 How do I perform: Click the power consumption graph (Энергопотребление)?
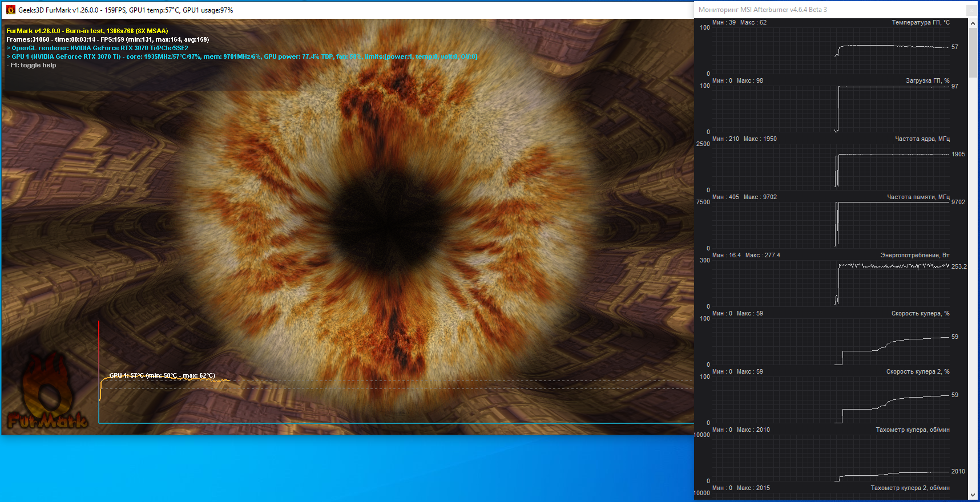pyautogui.click(x=830, y=283)
